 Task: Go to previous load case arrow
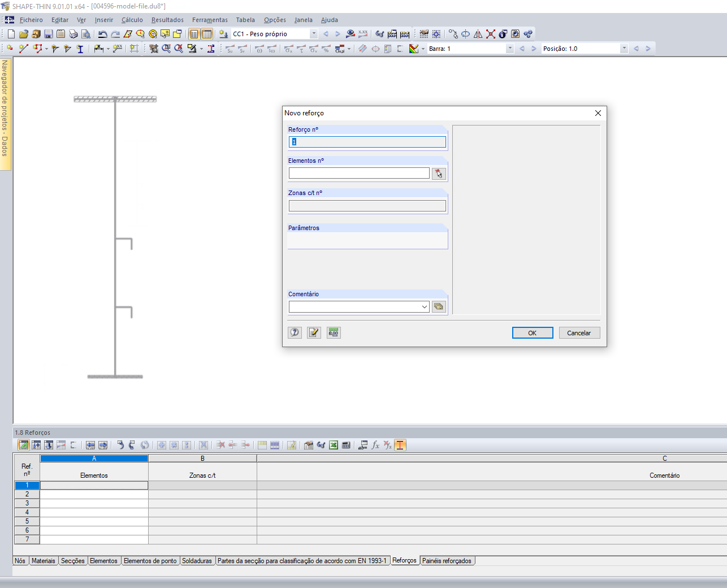coord(326,34)
